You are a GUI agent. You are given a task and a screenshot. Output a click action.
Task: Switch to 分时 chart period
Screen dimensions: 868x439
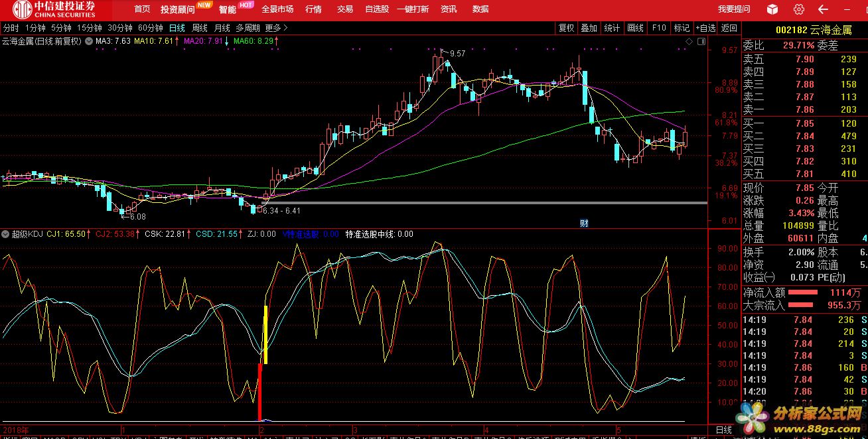tap(11, 28)
